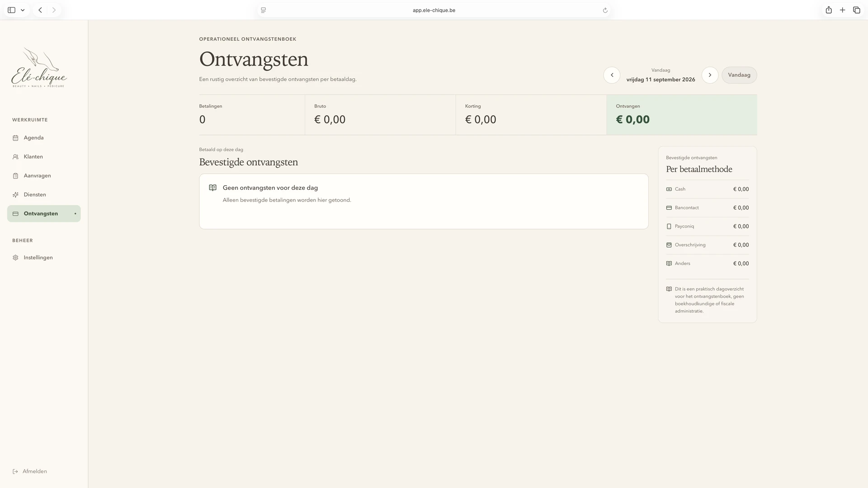868x488 pixels.
Task: Go back in browser history
Action: coord(40,10)
